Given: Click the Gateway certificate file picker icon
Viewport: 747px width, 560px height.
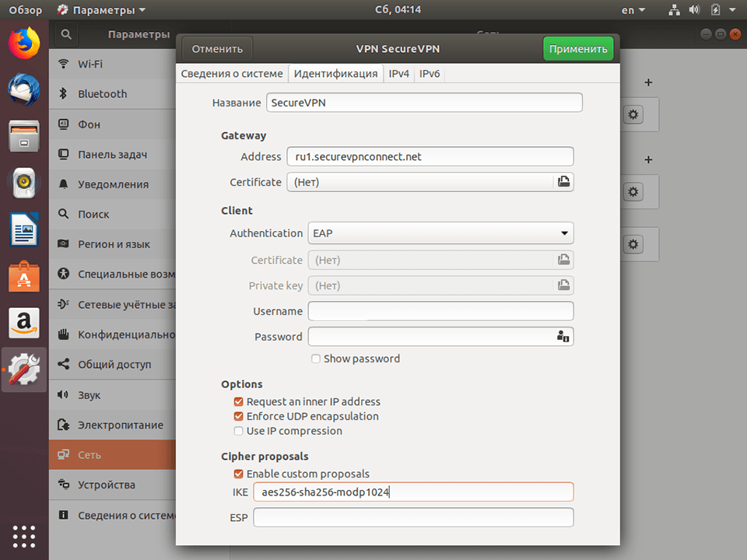Looking at the screenshot, I should [x=563, y=182].
